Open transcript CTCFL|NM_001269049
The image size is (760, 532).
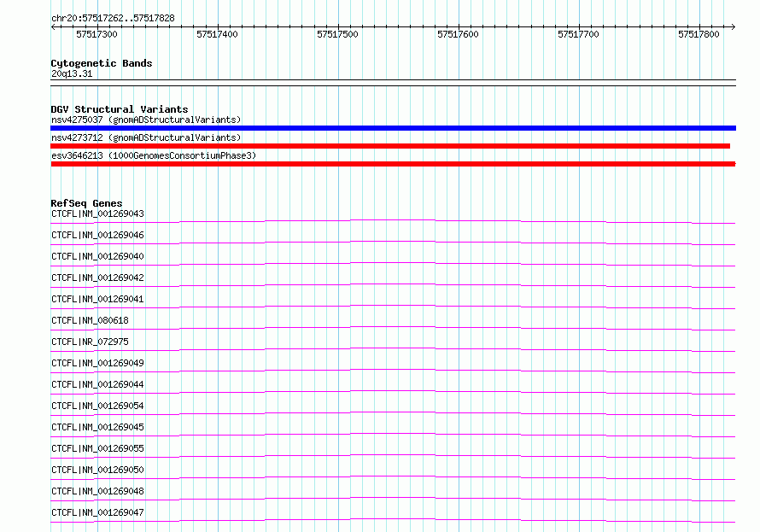97,364
